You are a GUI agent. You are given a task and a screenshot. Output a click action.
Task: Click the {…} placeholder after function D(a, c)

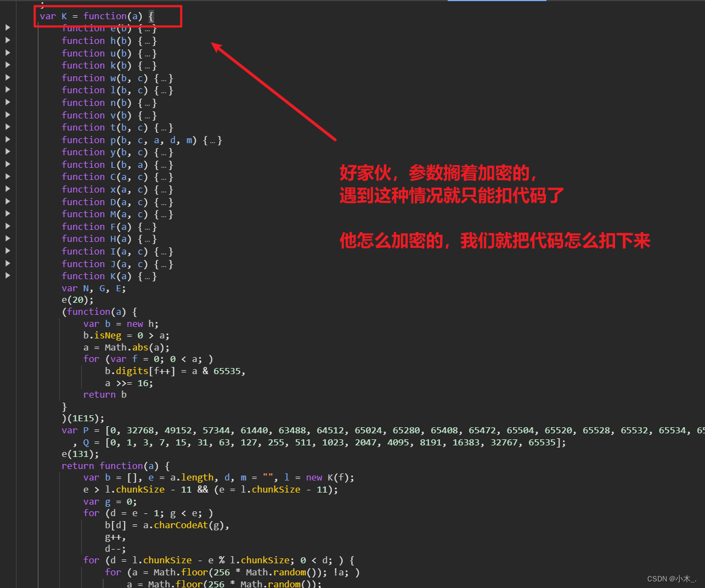tap(163, 202)
